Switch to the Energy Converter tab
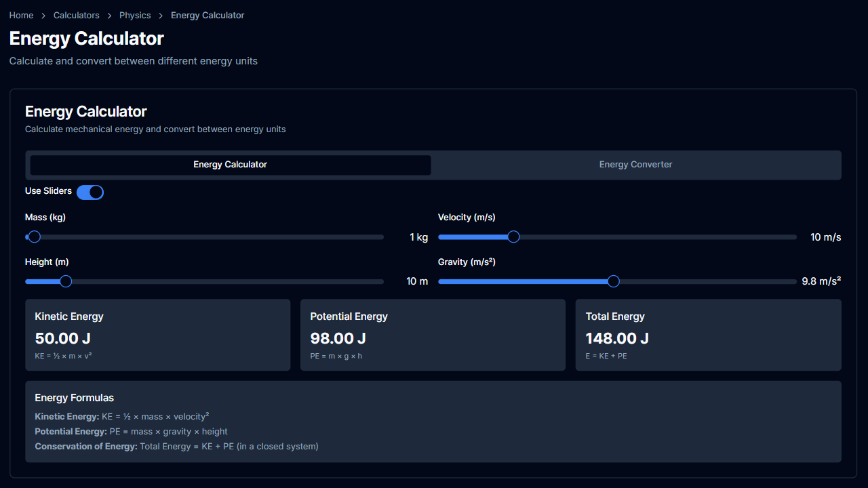The image size is (868, 488). click(x=635, y=165)
